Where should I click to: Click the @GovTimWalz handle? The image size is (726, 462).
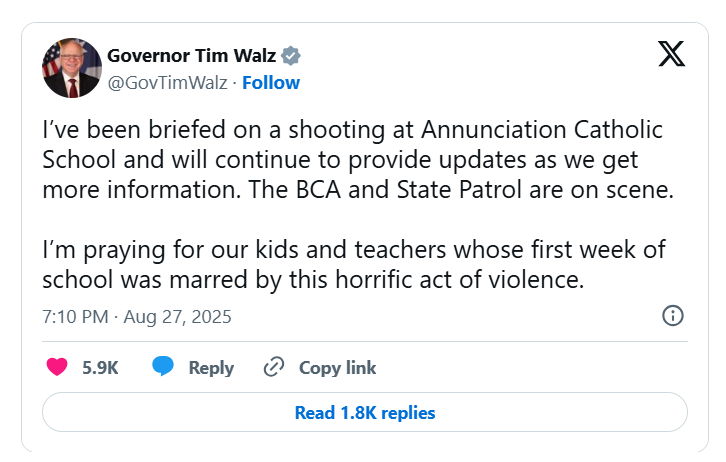click(x=166, y=82)
